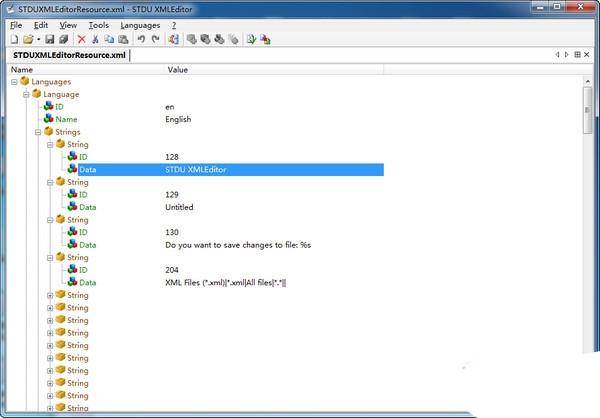Select the Data row with value Untitled
The height and width of the screenshot is (418, 600).
(88, 207)
